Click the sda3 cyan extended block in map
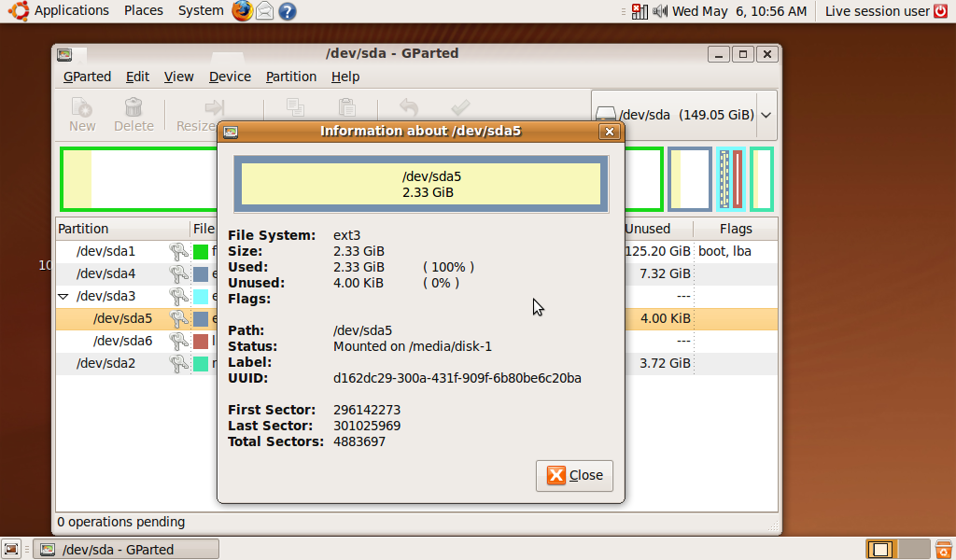 731,179
